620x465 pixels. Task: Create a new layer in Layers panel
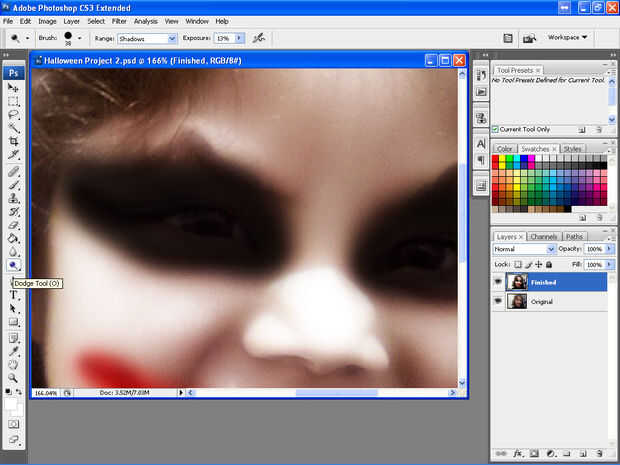(583, 453)
